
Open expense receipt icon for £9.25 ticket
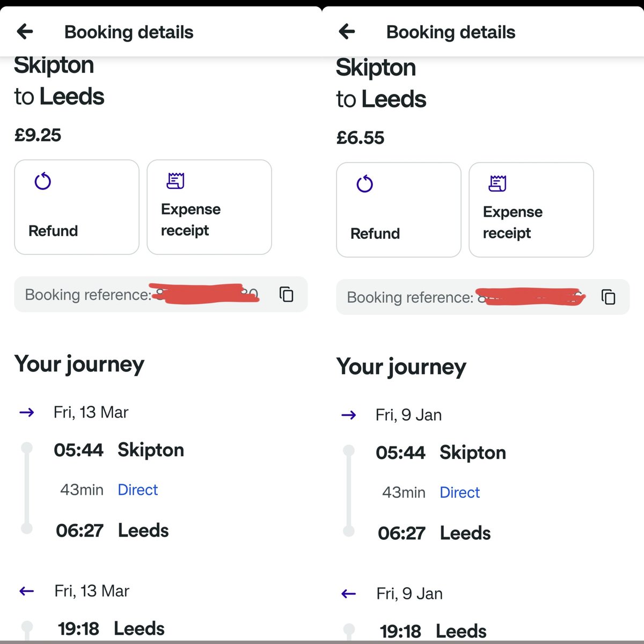point(175,181)
